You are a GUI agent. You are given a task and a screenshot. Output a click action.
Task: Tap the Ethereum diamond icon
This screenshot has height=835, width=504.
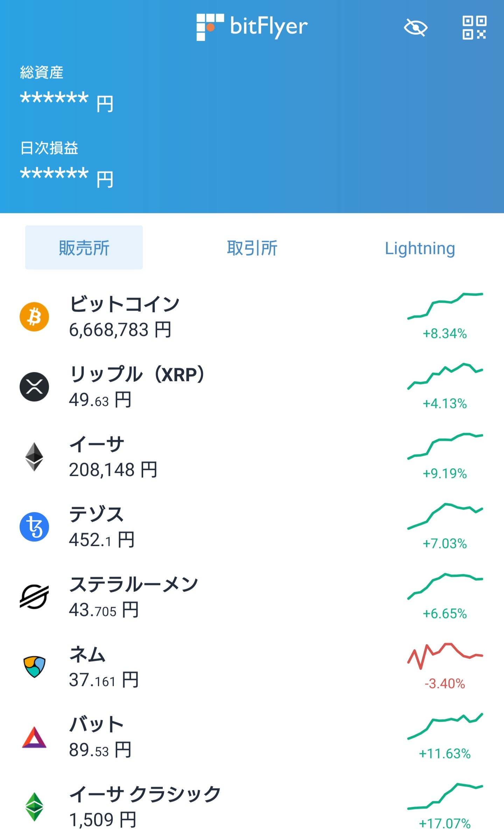click(34, 457)
